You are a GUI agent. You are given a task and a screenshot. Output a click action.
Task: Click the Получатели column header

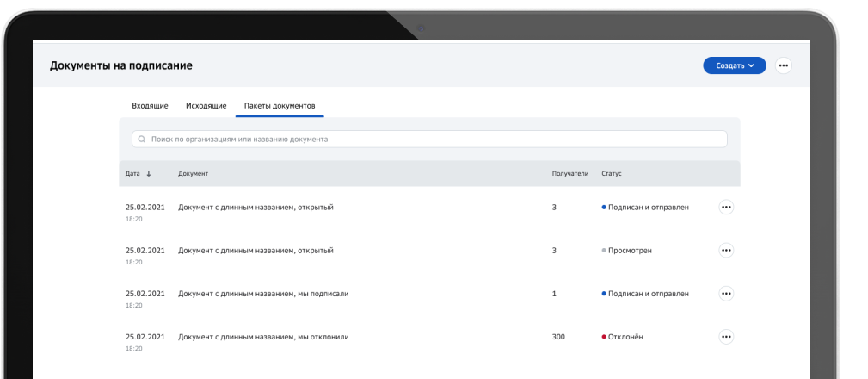[569, 174]
